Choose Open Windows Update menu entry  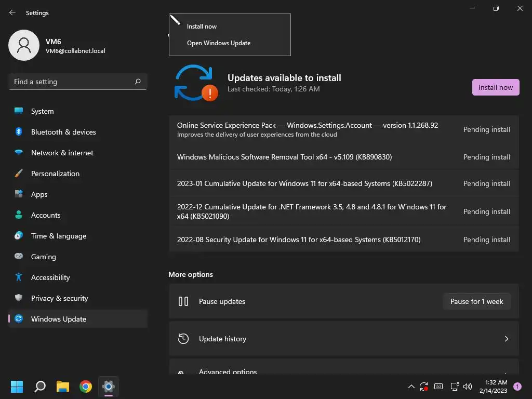point(230,43)
